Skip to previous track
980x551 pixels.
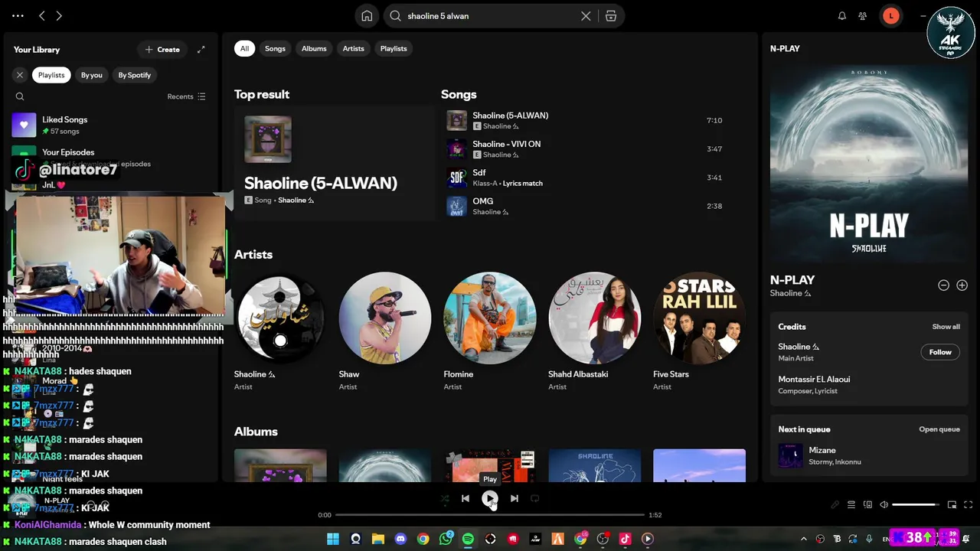coord(465,499)
